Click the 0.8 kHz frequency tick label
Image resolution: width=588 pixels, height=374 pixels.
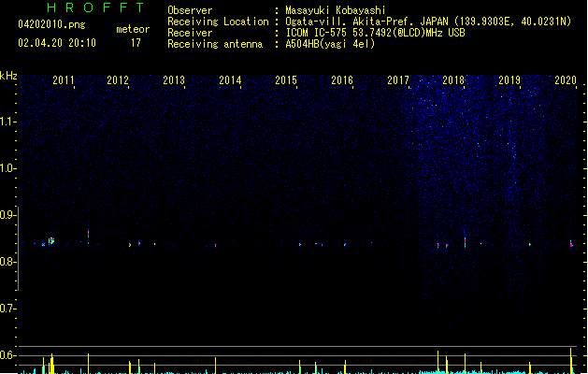(7, 262)
